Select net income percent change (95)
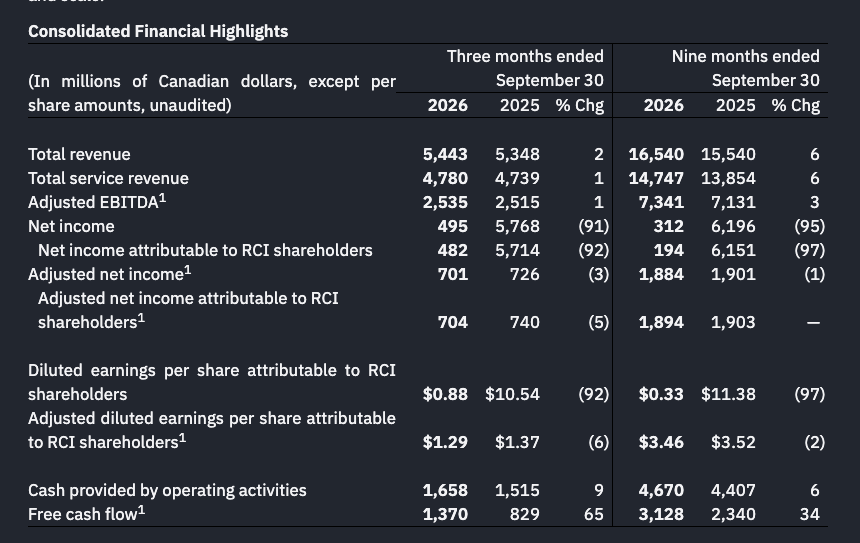The width and height of the screenshot is (860, 543). (x=810, y=227)
